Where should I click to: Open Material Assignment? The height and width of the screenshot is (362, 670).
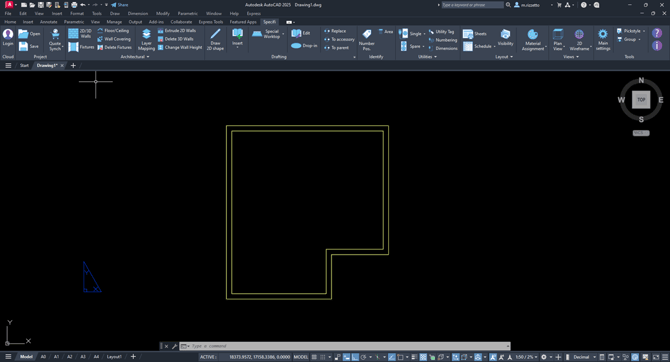tap(533, 40)
